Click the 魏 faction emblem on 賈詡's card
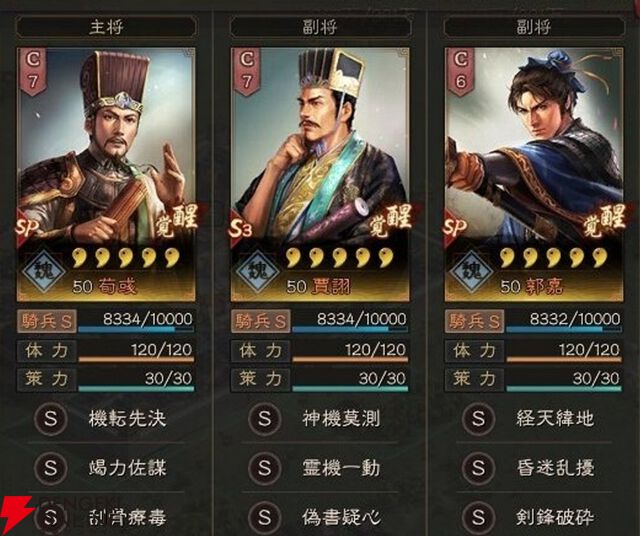The width and height of the screenshot is (640, 536). [x=258, y=271]
